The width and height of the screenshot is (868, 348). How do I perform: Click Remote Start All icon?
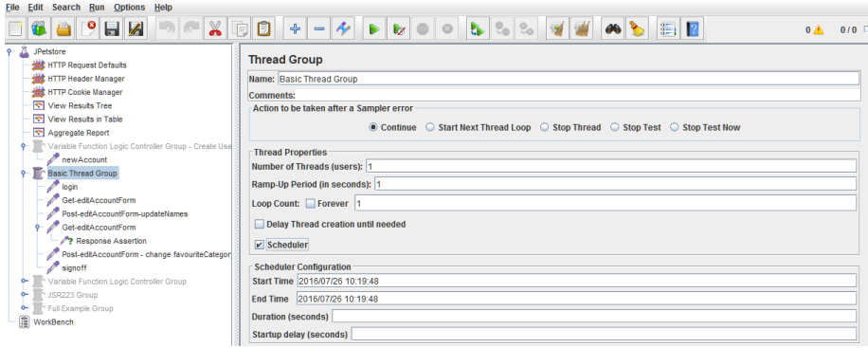478,28
